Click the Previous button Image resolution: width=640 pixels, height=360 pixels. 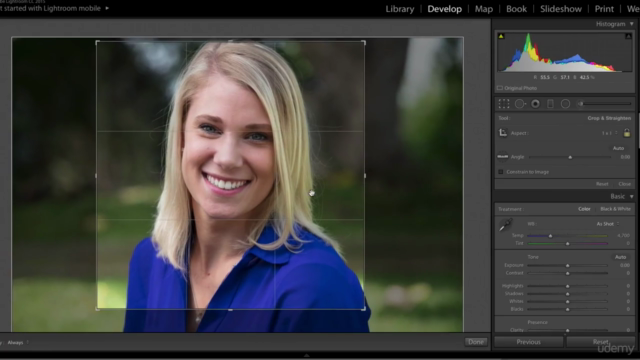[529, 342]
